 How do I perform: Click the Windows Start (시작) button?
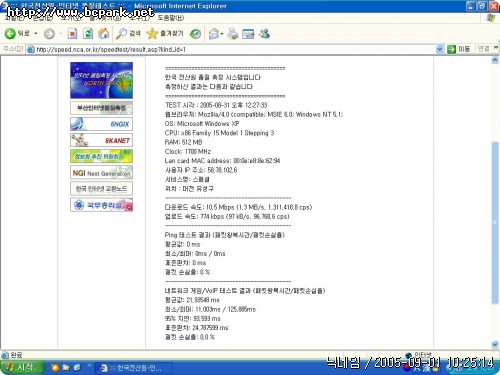[22, 368]
